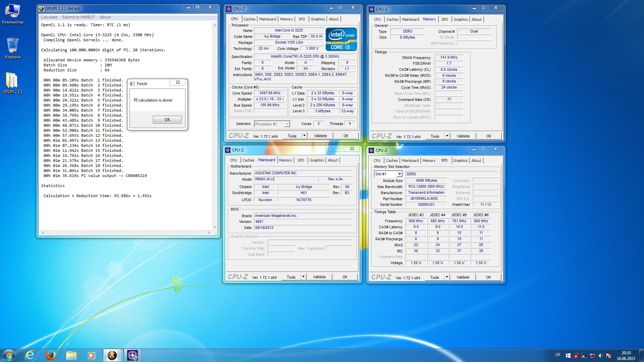Screen dimensions: 644x362
Task: Open Memory tab in Mainboard window
Action: pyautogui.click(x=285, y=160)
